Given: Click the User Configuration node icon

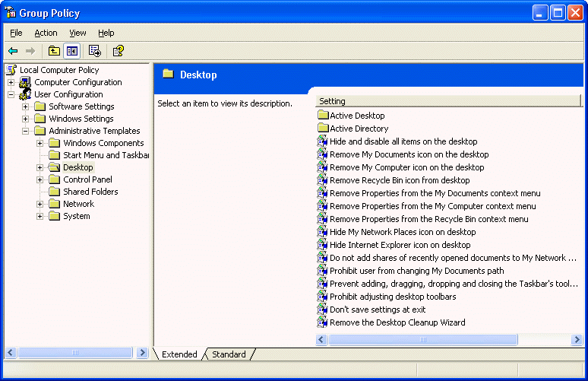Looking at the screenshot, I should [25, 94].
